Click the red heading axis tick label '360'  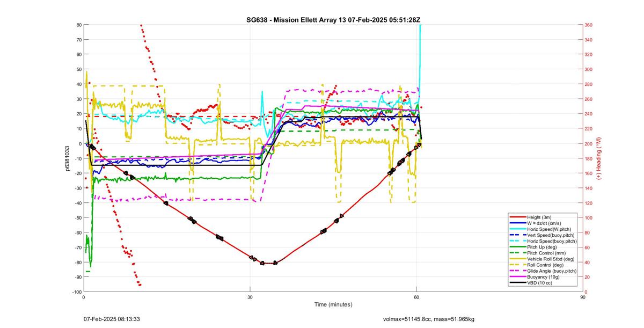tap(589, 25)
